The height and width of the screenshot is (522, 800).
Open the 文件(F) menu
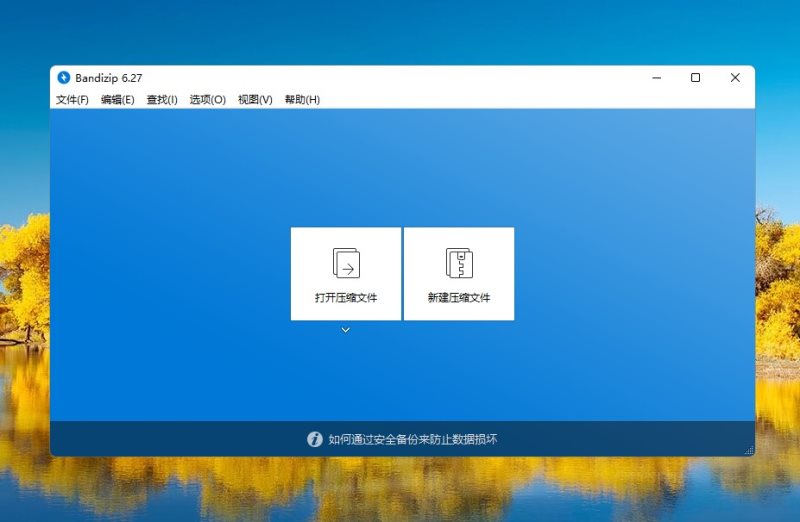point(72,100)
